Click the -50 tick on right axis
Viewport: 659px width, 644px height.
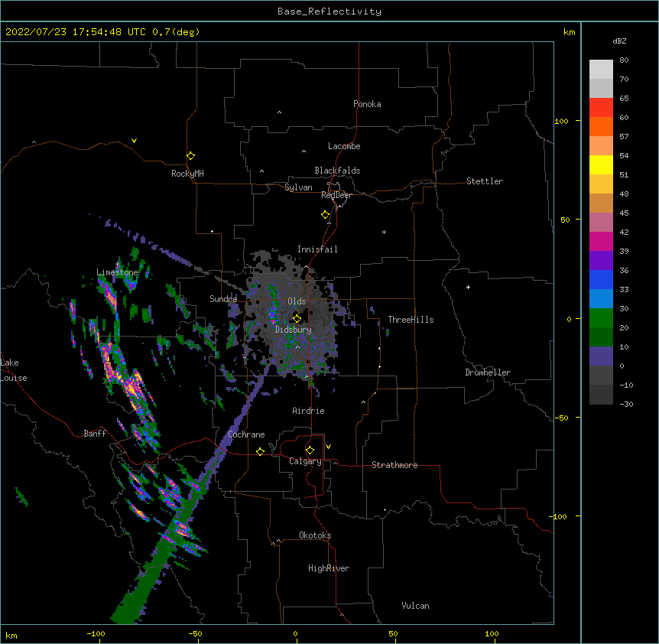(561, 418)
